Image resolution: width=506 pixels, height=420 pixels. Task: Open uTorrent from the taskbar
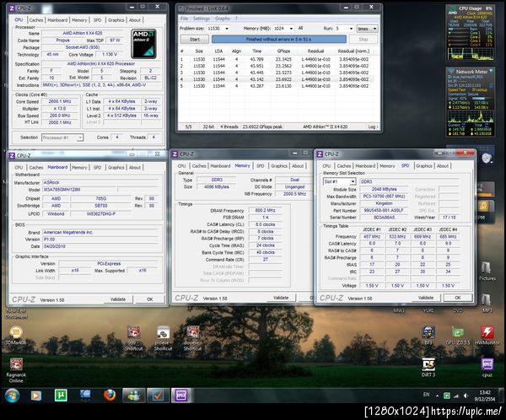point(61,396)
